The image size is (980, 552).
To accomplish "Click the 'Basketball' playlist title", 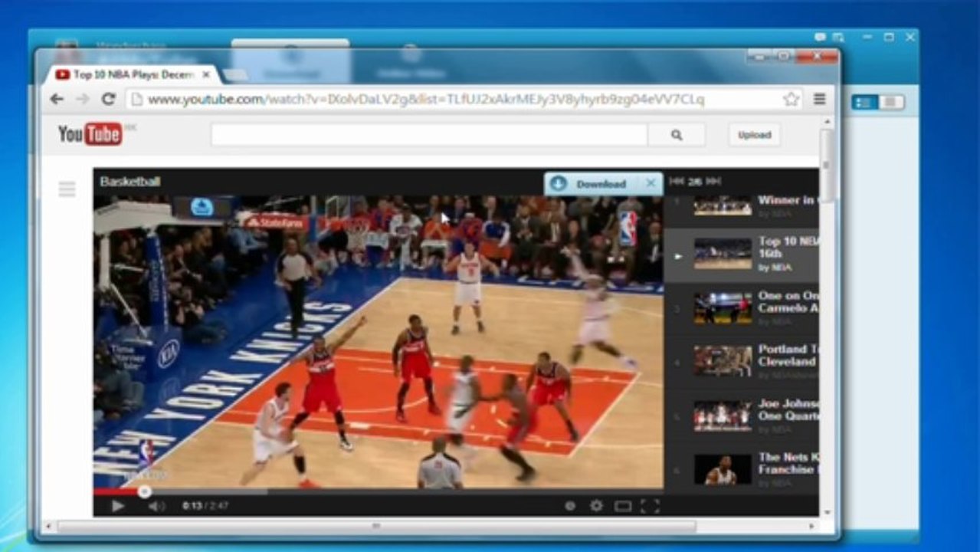I will point(130,182).
